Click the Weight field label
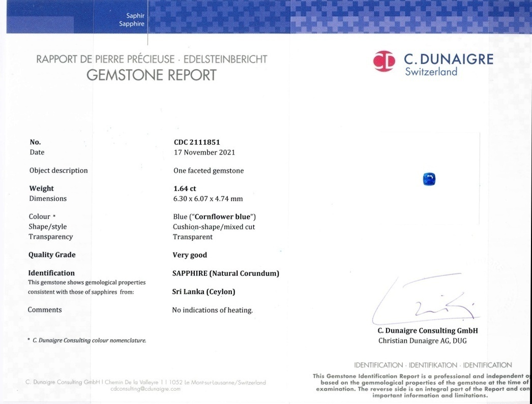This screenshot has height=404, width=532. pos(41,189)
